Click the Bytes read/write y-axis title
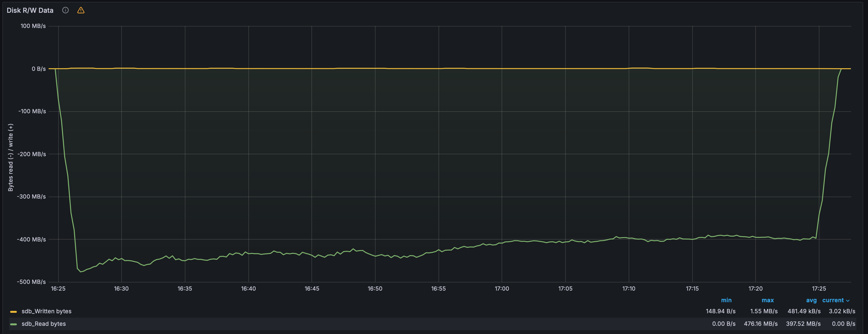 click(11, 157)
